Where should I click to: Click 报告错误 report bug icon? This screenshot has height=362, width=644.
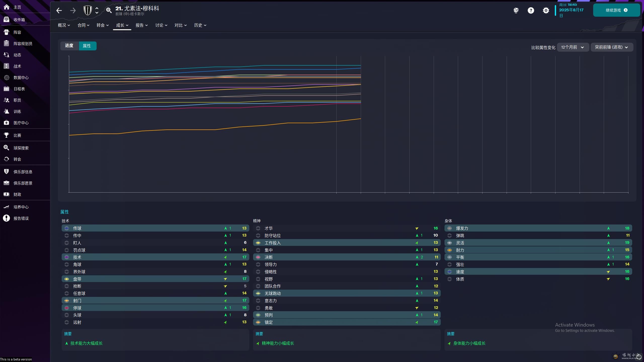click(x=7, y=218)
